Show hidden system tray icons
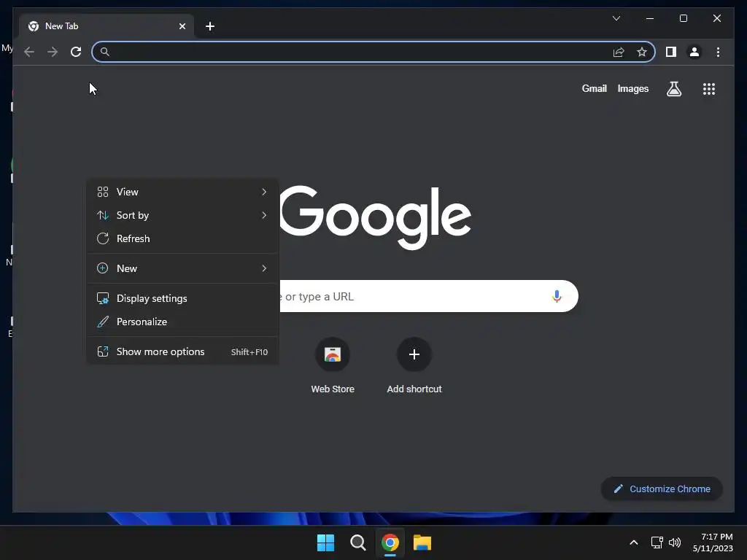This screenshot has width=747, height=560. [634, 542]
